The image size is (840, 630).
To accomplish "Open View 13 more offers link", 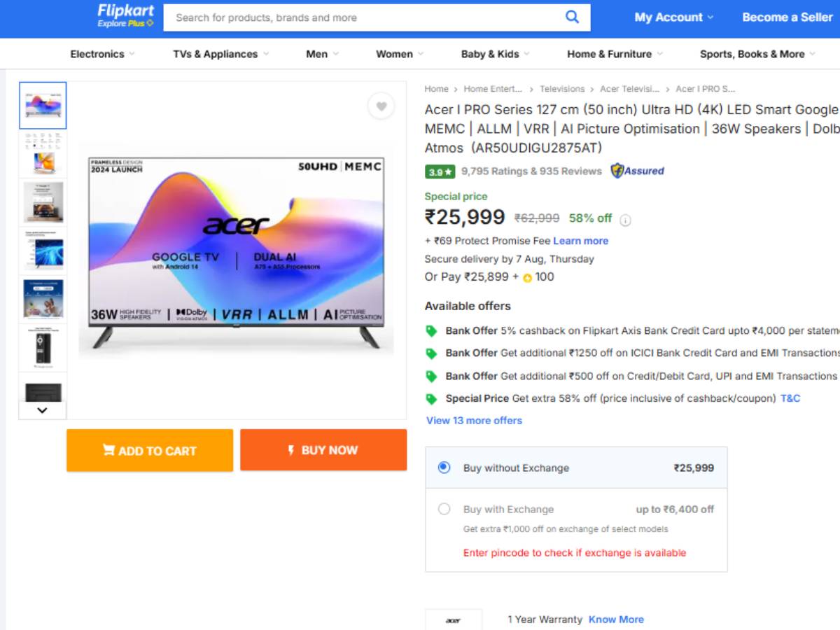I will [x=474, y=420].
